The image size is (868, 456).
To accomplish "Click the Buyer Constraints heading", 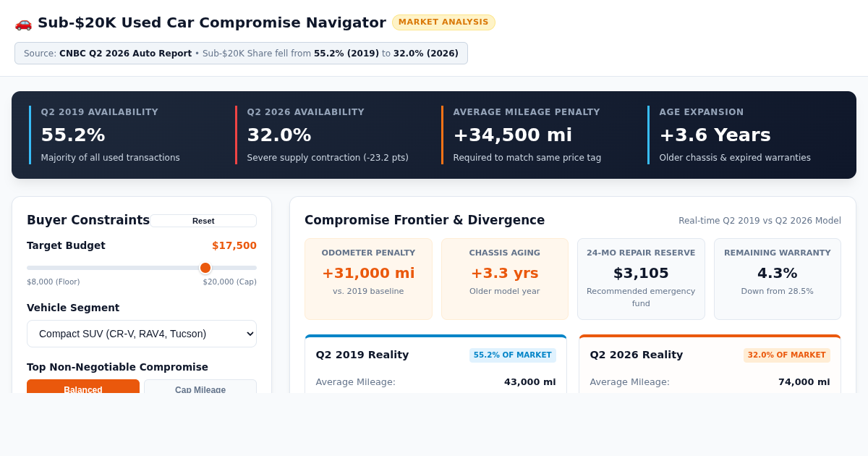I will click(88, 220).
